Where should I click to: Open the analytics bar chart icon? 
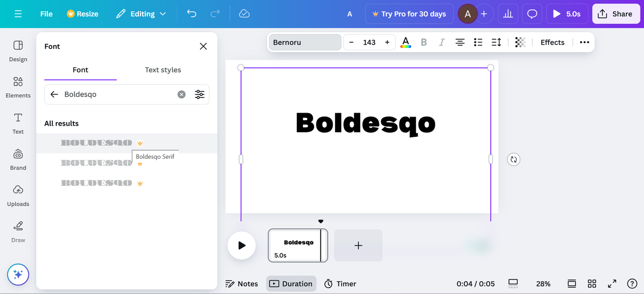click(x=508, y=14)
